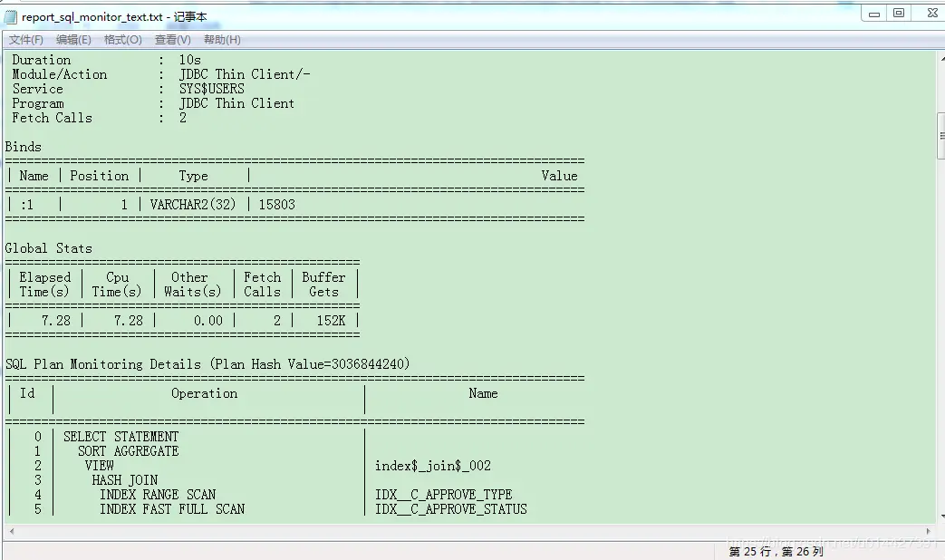This screenshot has width=945, height=560.
Task: Open the 帮助(H) menu
Action: point(222,40)
